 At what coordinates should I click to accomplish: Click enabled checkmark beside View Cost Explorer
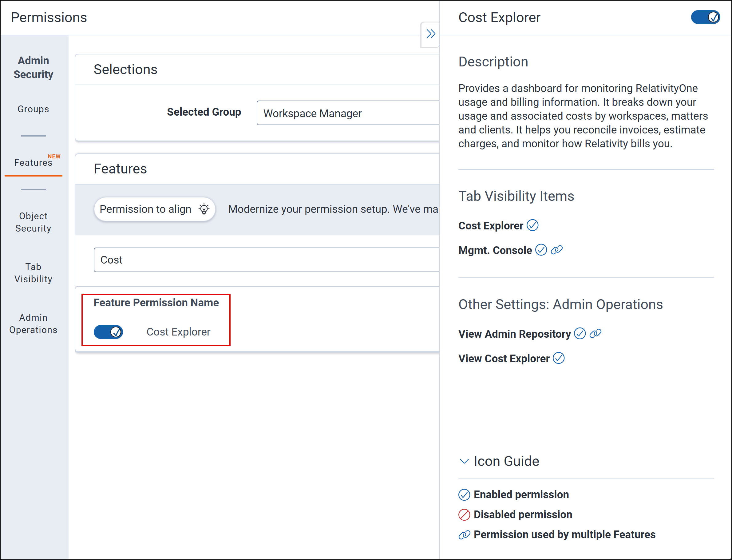point(559,358)
